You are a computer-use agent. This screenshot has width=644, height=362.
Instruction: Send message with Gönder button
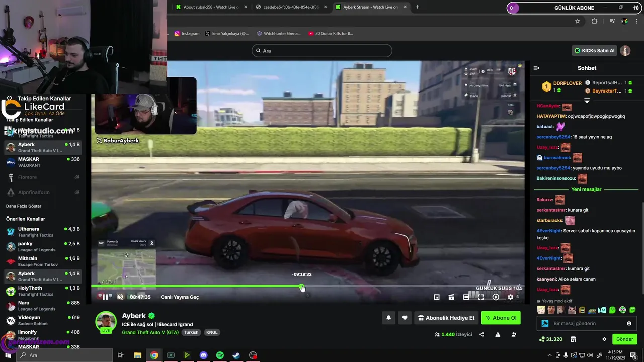click(x=624, y=339)
